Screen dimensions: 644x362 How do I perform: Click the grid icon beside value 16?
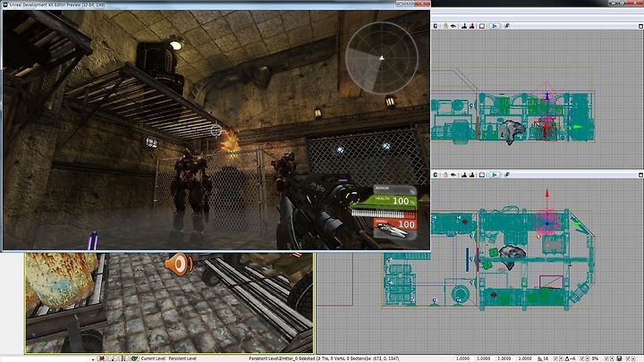[x=540, y=358]
